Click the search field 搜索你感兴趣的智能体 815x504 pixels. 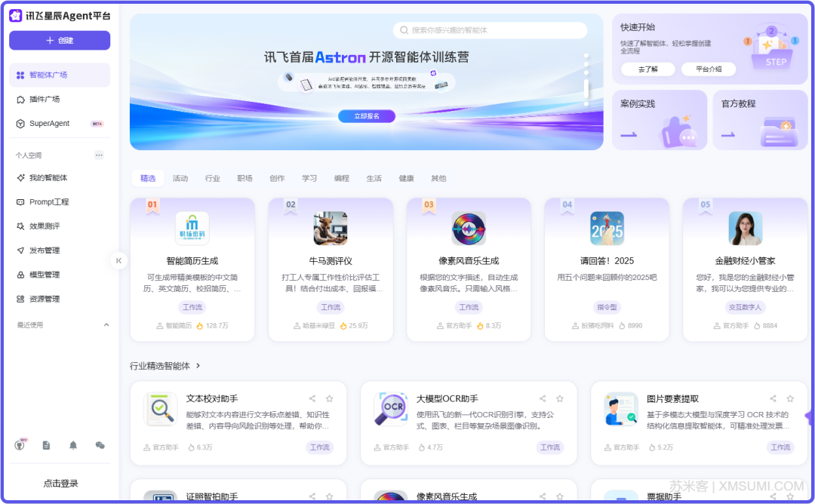click(491, 30)
